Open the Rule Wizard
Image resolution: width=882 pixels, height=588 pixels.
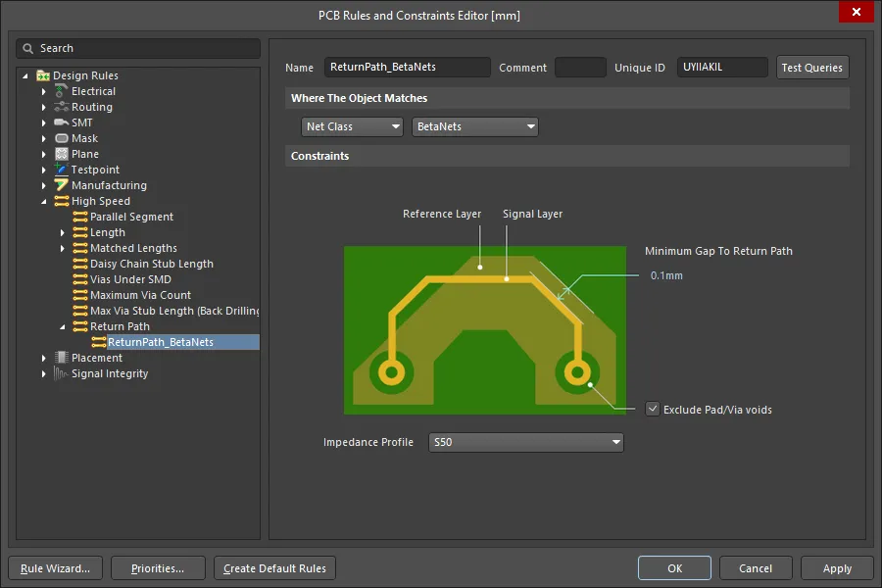(x=56, y=568)
